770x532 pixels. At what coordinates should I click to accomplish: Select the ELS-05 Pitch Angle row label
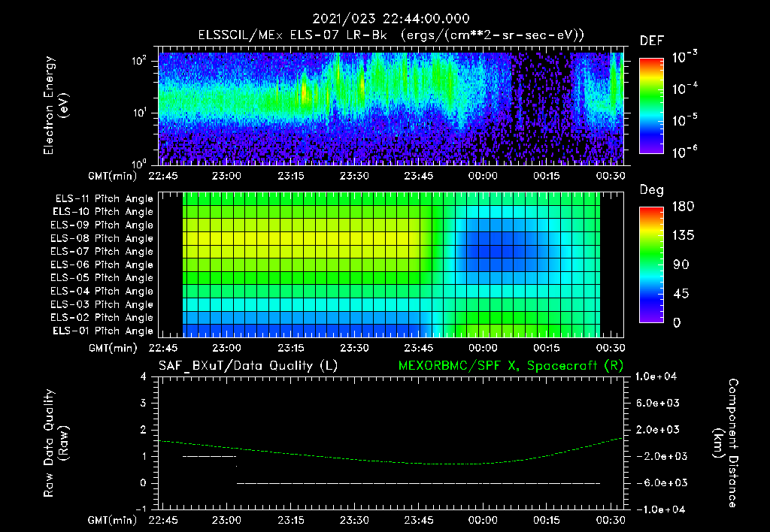point(102,278)
